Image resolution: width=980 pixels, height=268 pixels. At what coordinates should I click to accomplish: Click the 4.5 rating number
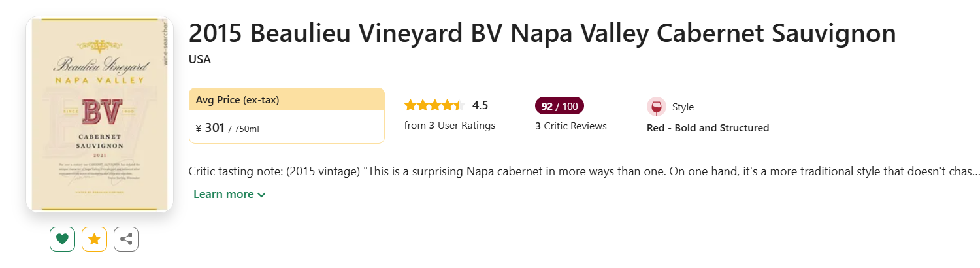coord(480,105)
